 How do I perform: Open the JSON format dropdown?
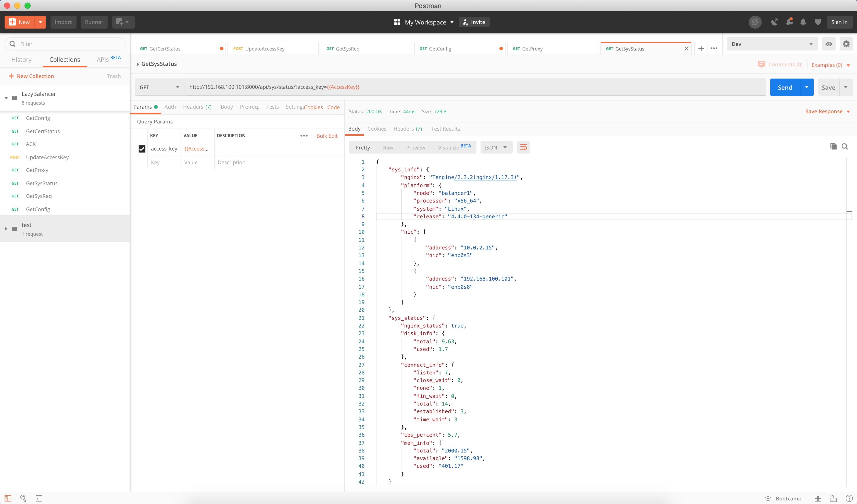coord(496,148)
